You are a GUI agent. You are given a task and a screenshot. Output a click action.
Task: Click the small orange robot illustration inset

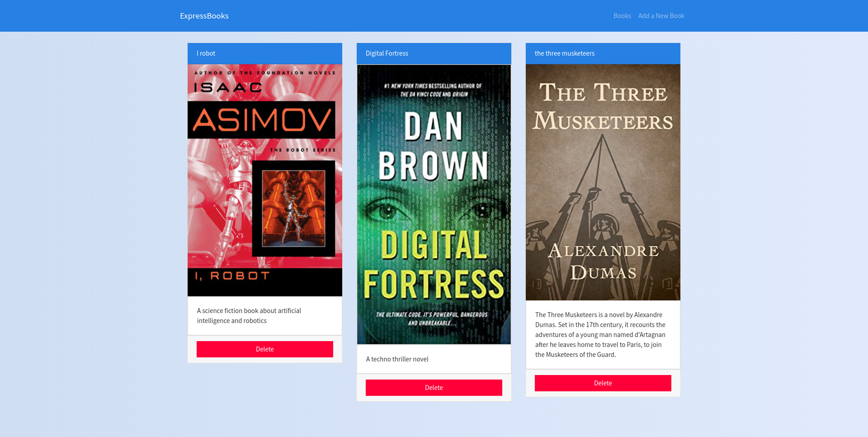point(294,209)
